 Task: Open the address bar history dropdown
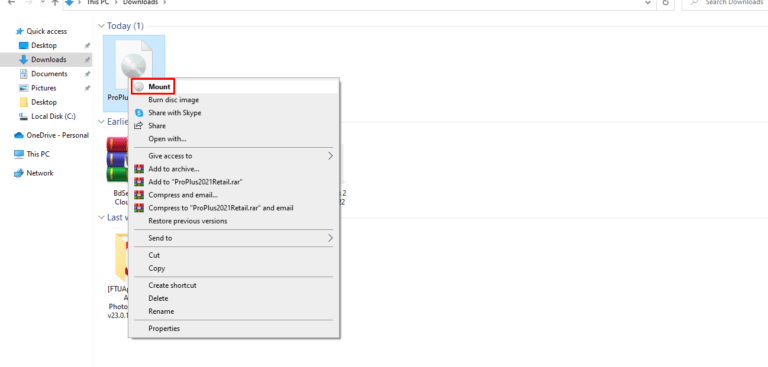pos(648,2)
